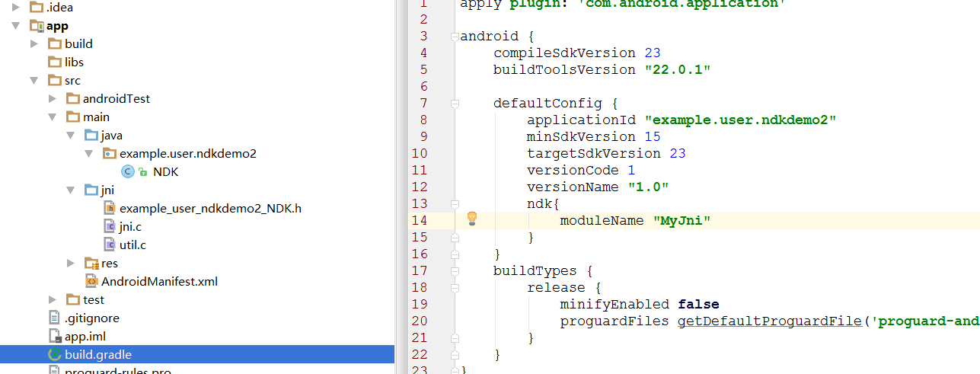This screenshot has width=980, height=374.
Task: Click the libs folder icon
Action: coord(55,62)
